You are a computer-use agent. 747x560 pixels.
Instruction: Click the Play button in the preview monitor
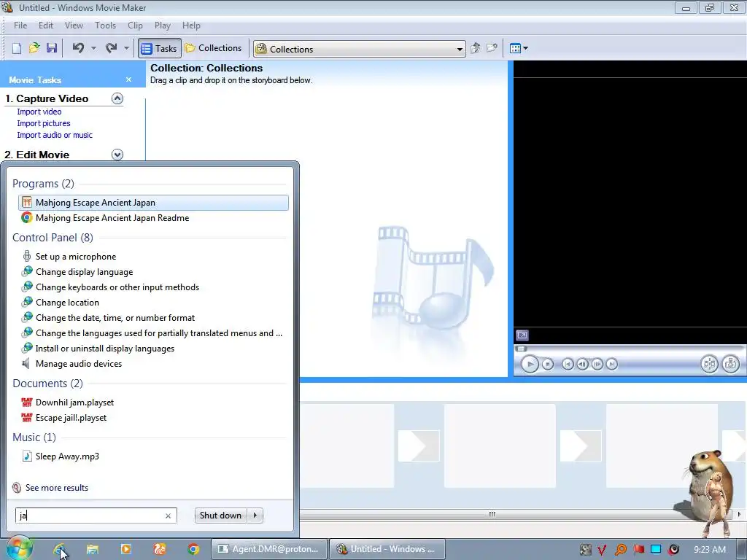(530, 365)
